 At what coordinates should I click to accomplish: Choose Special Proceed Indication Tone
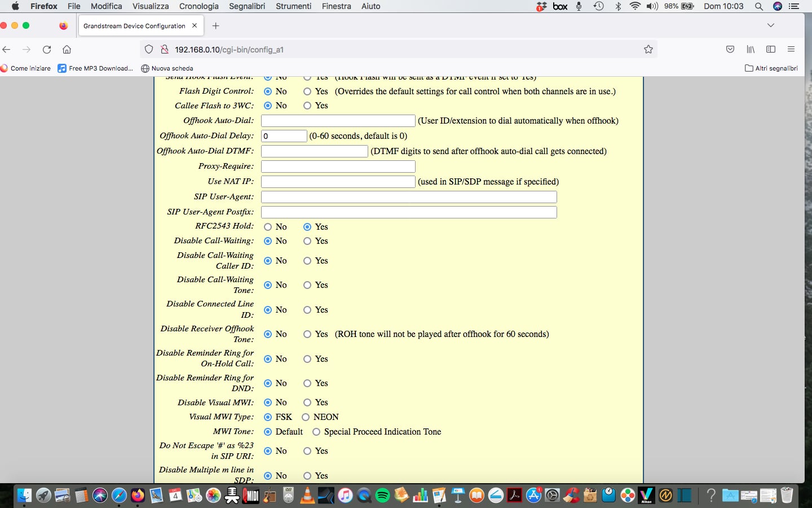pos(316,432)
